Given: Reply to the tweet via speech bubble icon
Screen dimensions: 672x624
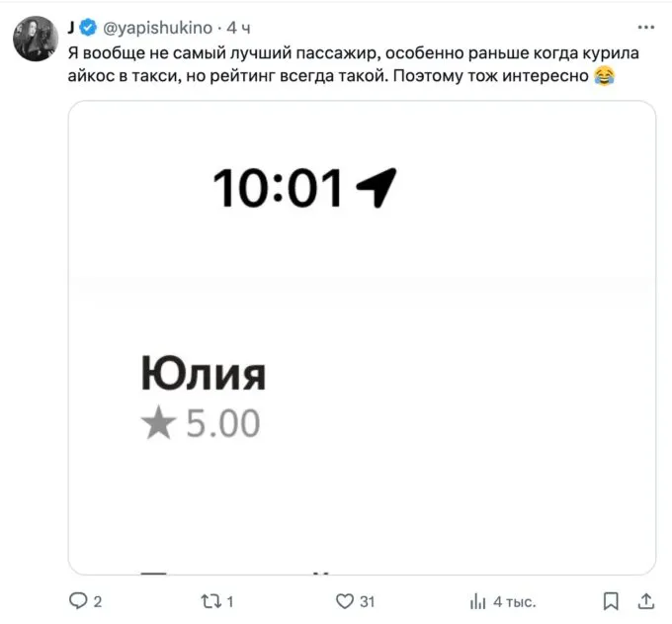Looking at the screenshot, I should (x=78, y=600).
